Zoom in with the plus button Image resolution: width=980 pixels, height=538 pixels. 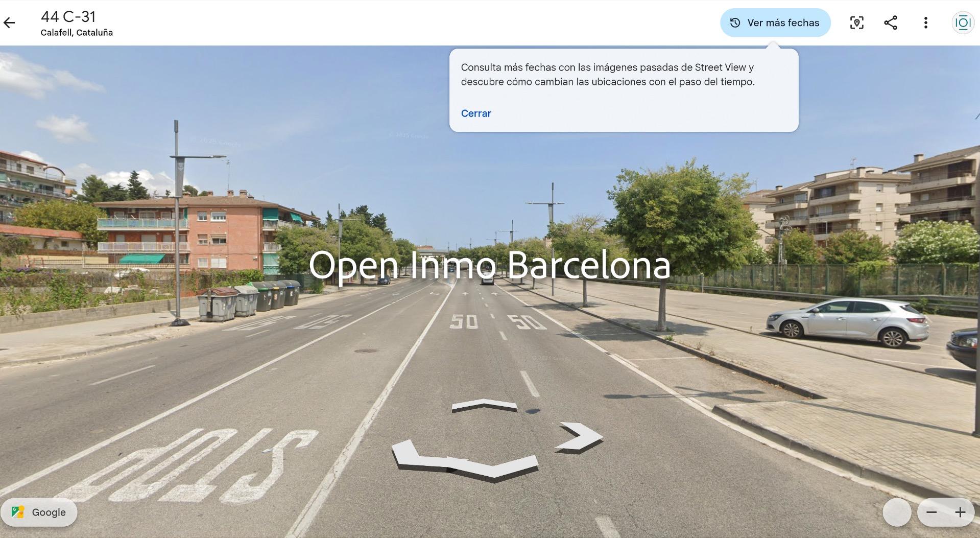(960, 512)
